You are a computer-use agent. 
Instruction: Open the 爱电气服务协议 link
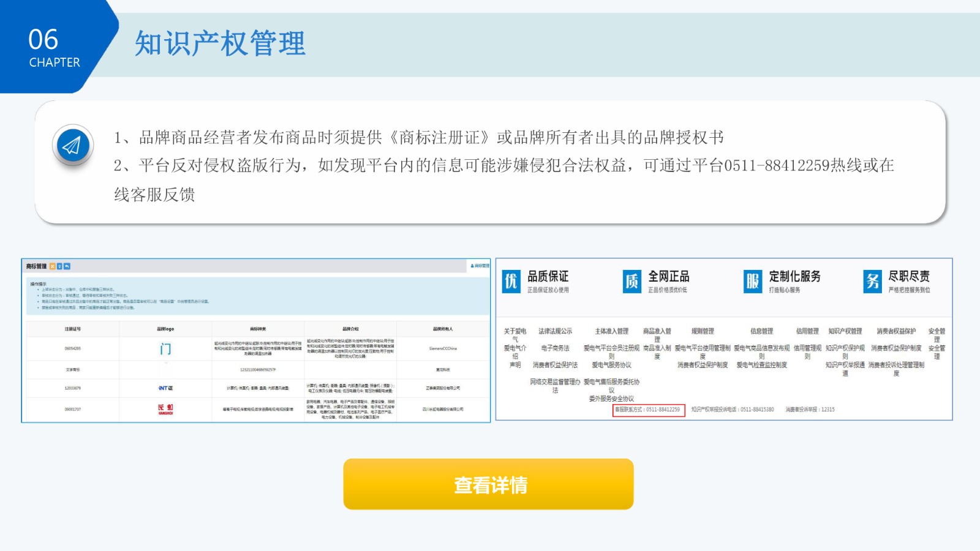click(612, 364)
